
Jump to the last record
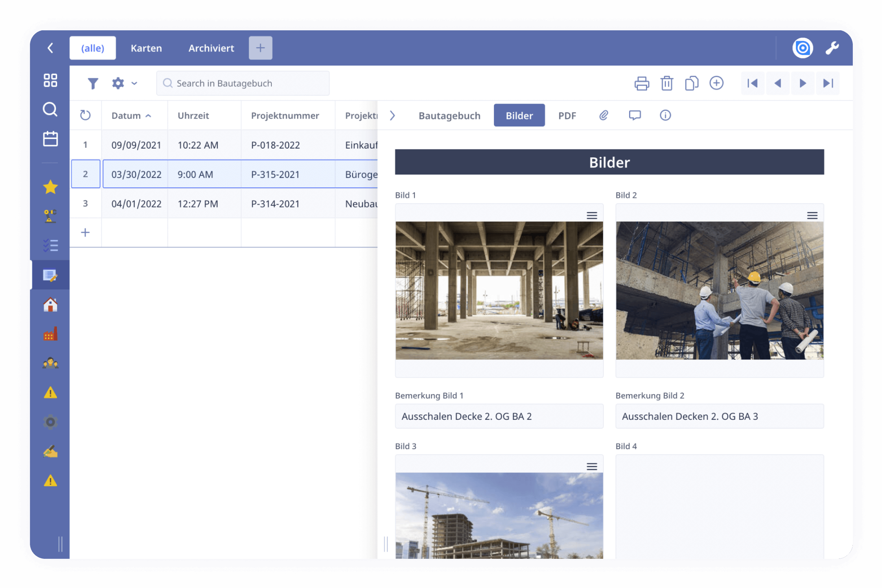click(x=828, y=83)
